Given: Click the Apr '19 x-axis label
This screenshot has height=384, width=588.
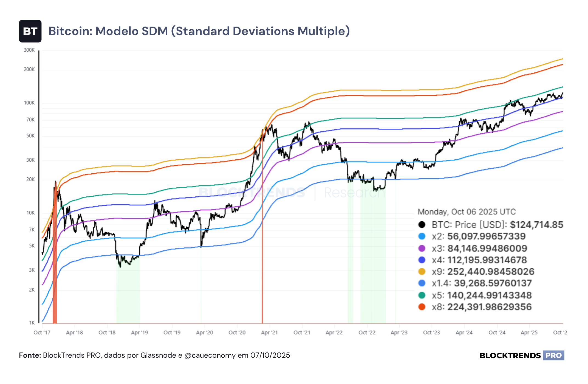Looking at the screenshot, I should pyautogui.click(x=139, y=332).
